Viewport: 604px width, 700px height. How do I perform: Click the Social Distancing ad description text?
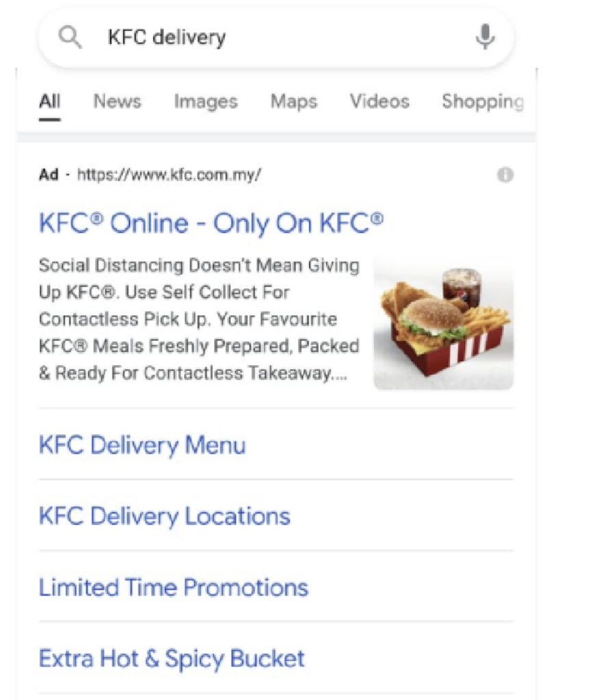tap(198, 319)
